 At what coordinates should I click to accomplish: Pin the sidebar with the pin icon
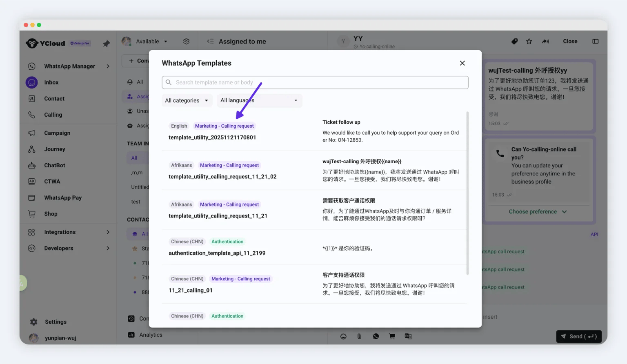(x=106, y=43)
